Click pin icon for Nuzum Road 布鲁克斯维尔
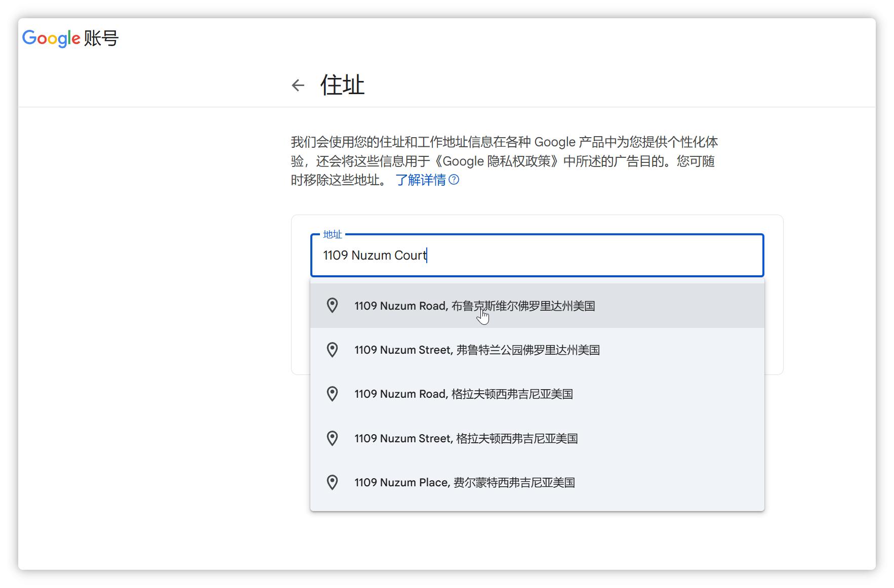This screenshot has width=894, height=588. 332,306
